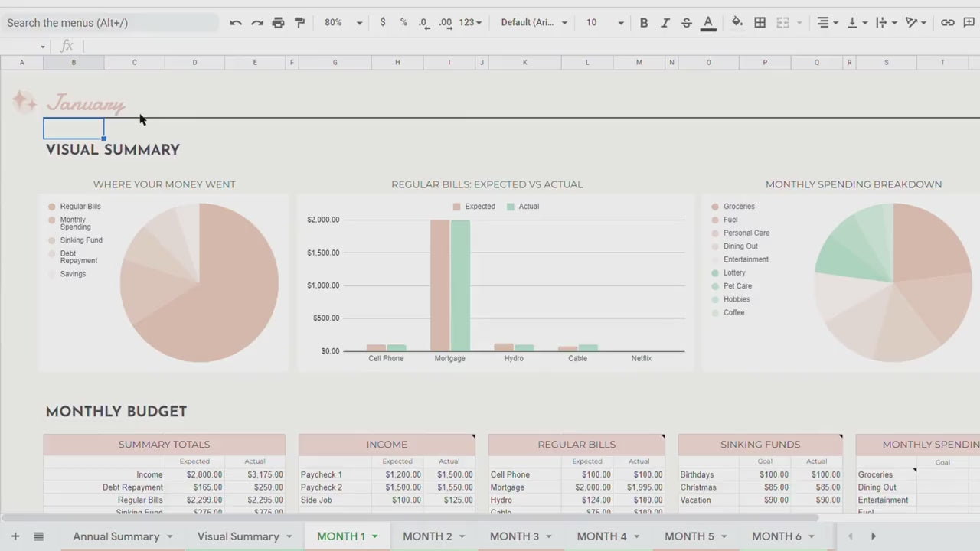Click the Print icon

pyautogui.click(x=278, y=23)
